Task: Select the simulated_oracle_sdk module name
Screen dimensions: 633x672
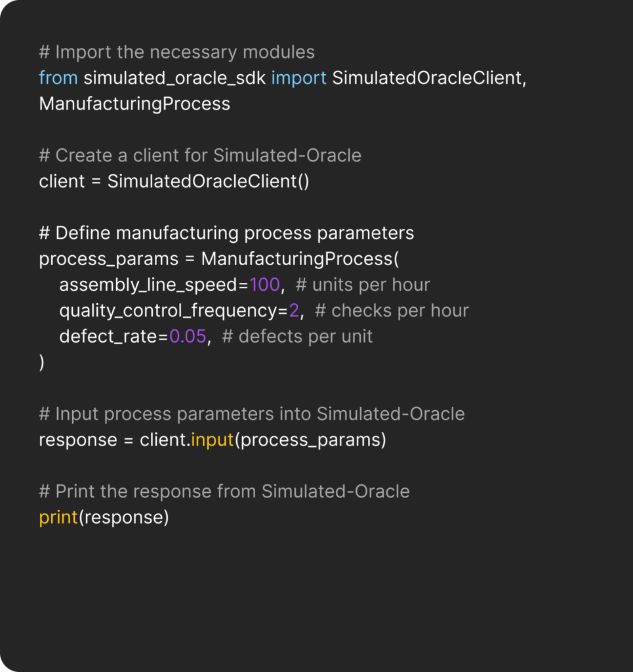Action: (174, 77)
